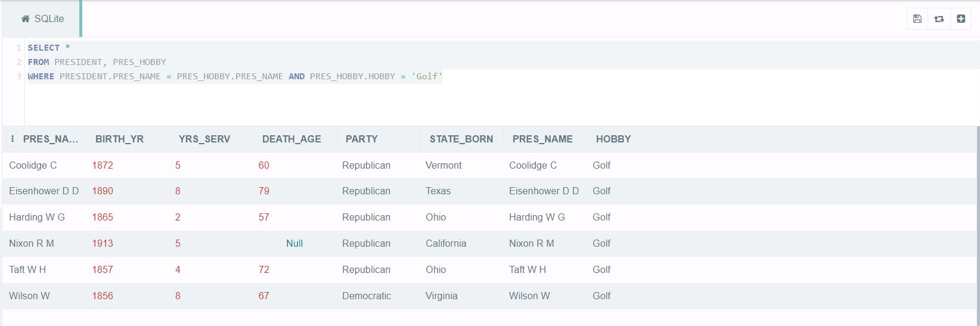Sort by YRS_SERV column header

(204, 139)
